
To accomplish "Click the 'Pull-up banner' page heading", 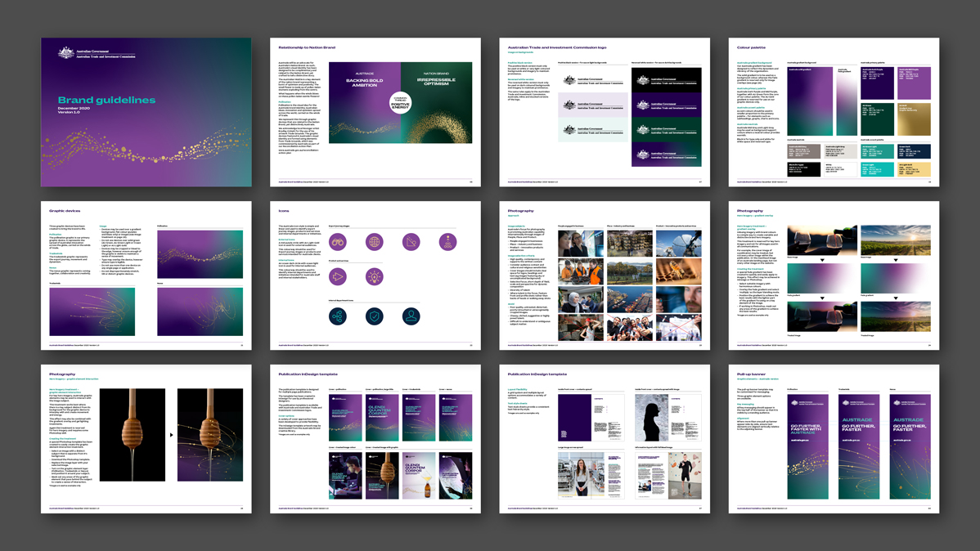I will (751, 374).
